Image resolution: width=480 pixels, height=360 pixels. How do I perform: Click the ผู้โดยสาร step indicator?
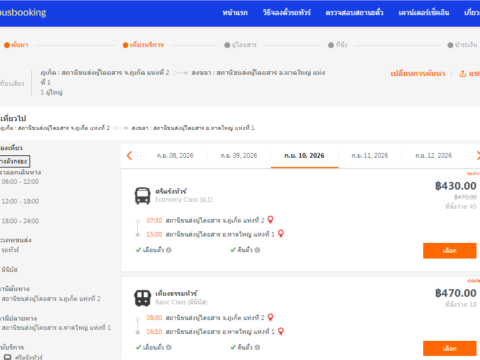coord(240,45)
